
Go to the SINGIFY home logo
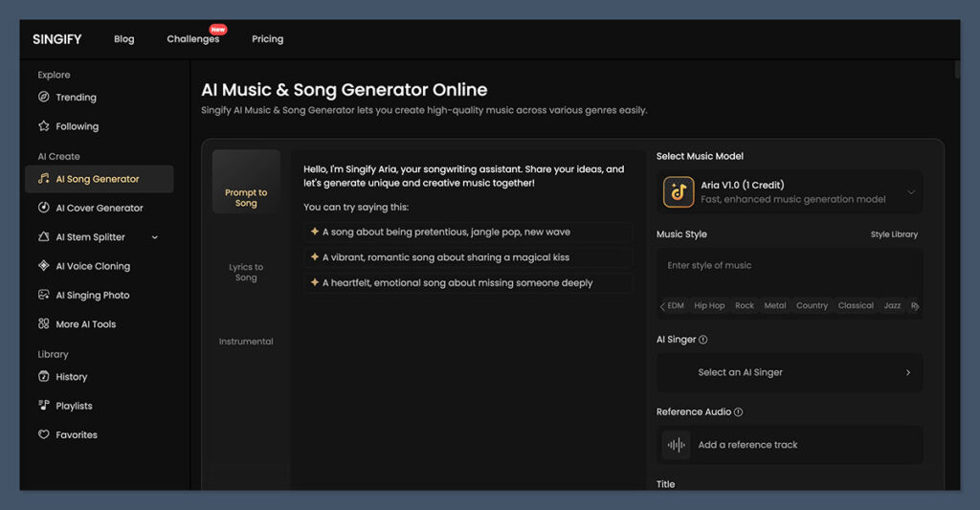56,38
